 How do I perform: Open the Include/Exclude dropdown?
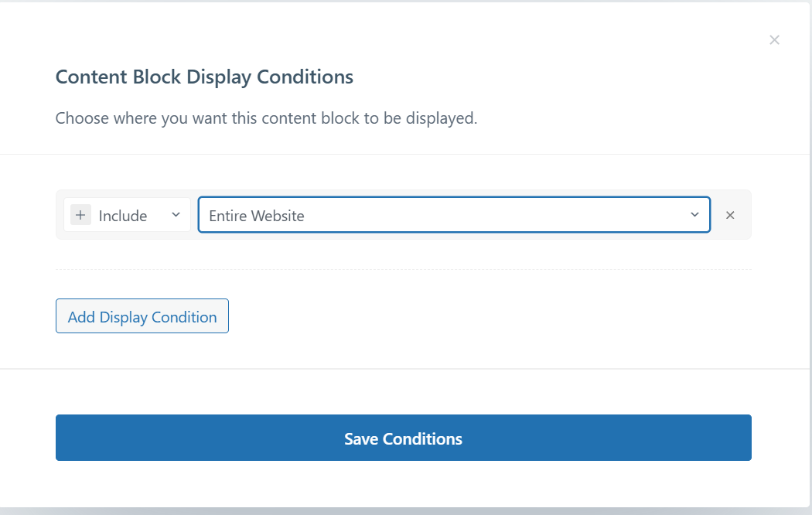(128, 215)
